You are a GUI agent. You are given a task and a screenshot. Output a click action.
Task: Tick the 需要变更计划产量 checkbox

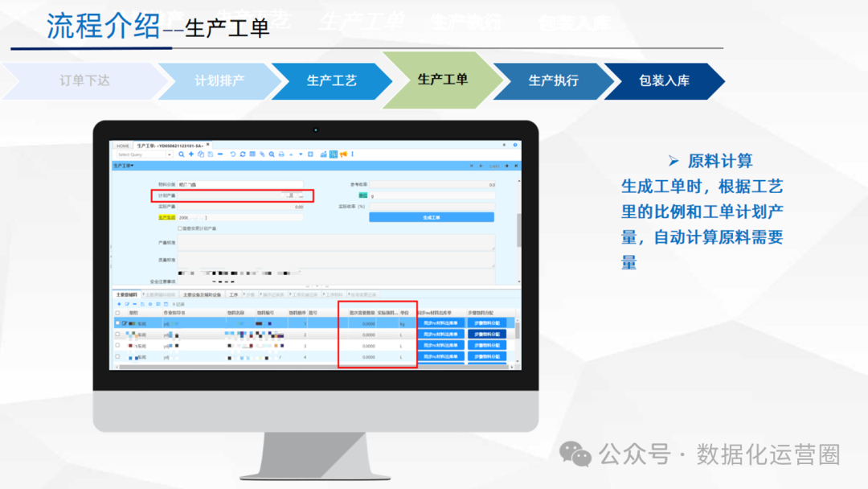[180, 228]
